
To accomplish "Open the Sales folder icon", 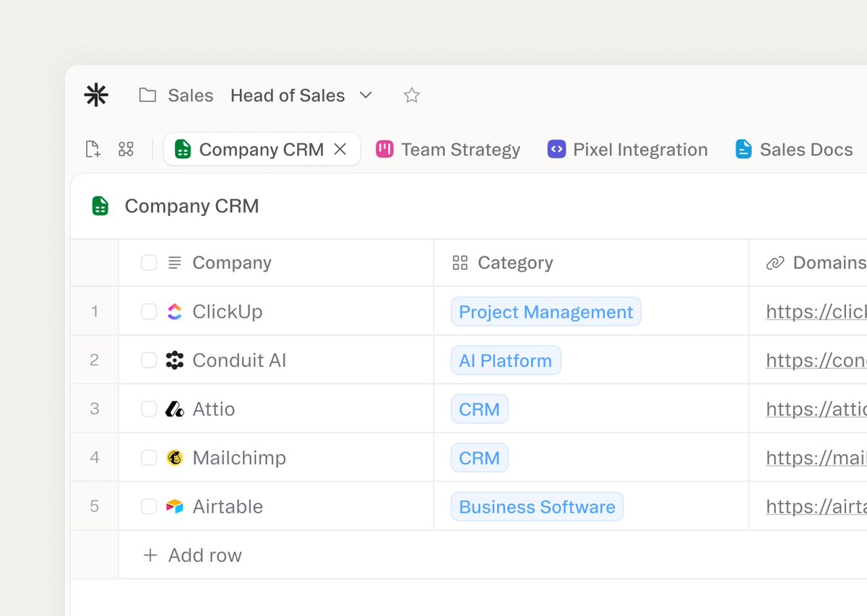I will pyautogui.click(x=147, y=95).
